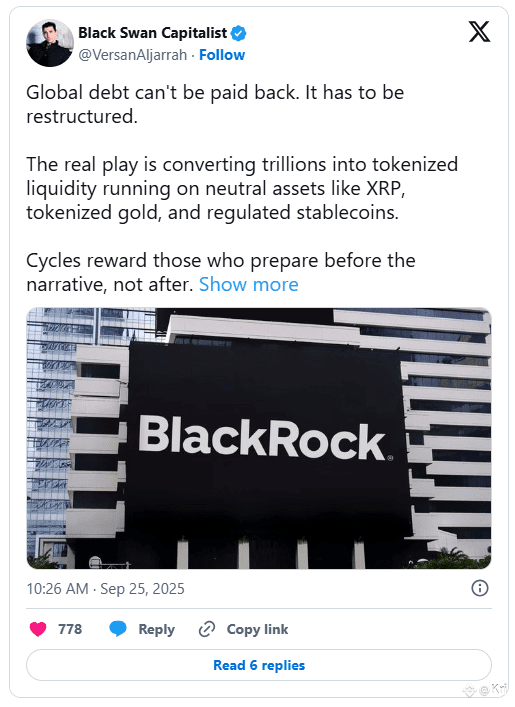Viewport: 515px width, 707px height.
Task: Open the tweet info circle icon
Action: coord(479,588)
